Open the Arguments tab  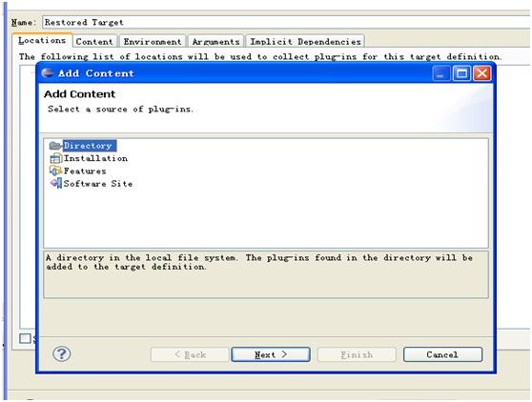coord(215,41)
